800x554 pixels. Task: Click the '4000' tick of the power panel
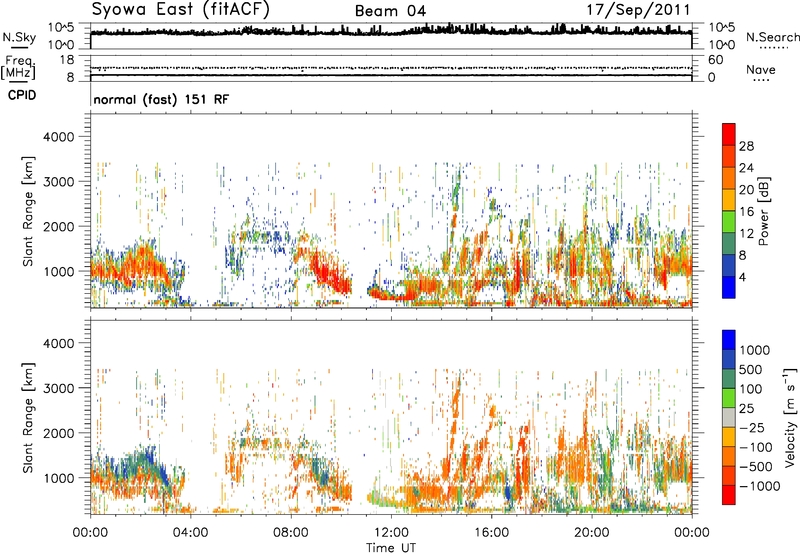click(x=58, y=137)
